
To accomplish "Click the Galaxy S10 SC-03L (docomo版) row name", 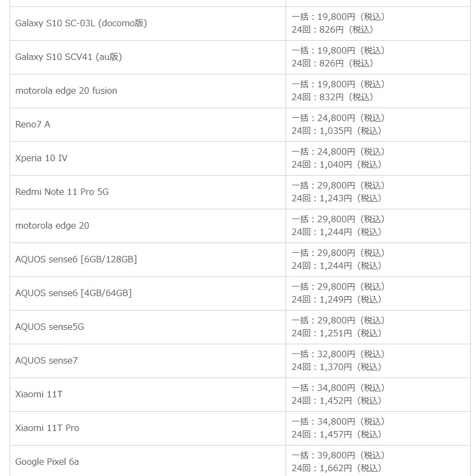I will pos(81,23).
